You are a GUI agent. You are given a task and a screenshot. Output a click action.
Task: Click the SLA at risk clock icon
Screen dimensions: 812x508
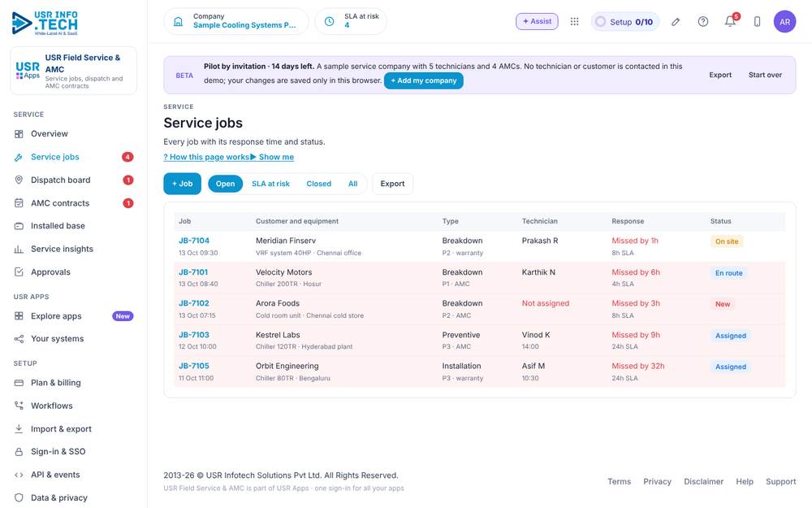click(330, 22)
